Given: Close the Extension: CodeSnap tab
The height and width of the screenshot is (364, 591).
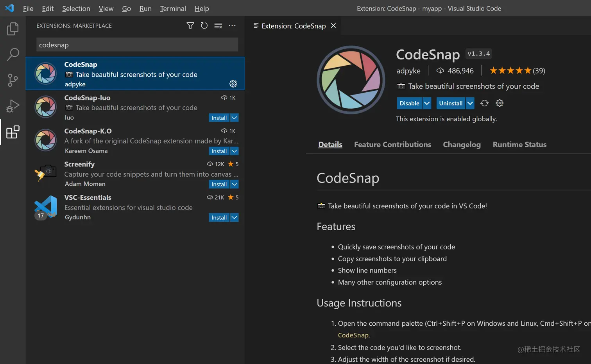Looking at the screenshot, I should click(333, 26).
